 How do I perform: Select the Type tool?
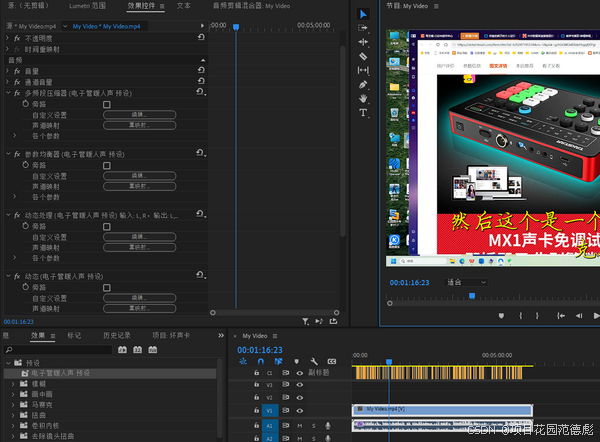point(363,113)
